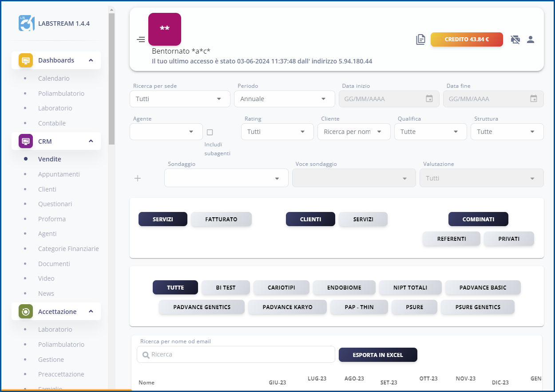Image resolution: width=555 pixels, height=392 pixels.
Task: Open the Periodo dropdown set to Annuale
Action: pos(284,98)
